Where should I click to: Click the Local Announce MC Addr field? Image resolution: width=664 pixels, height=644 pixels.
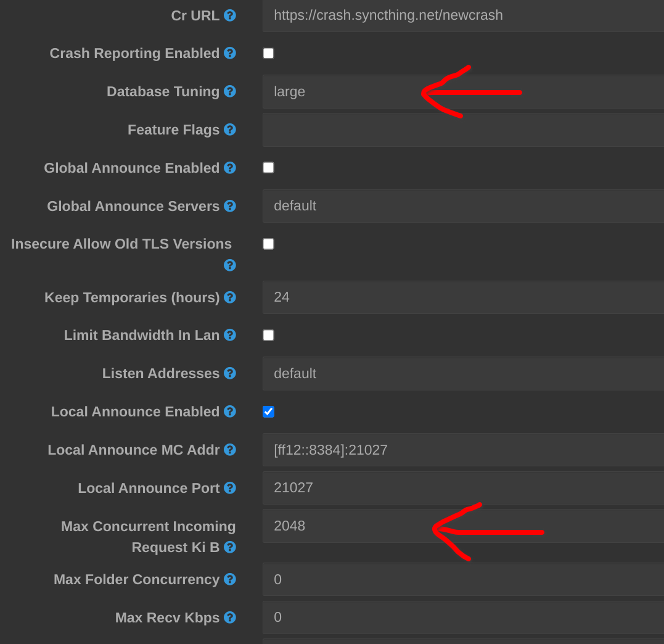(462, 450)
